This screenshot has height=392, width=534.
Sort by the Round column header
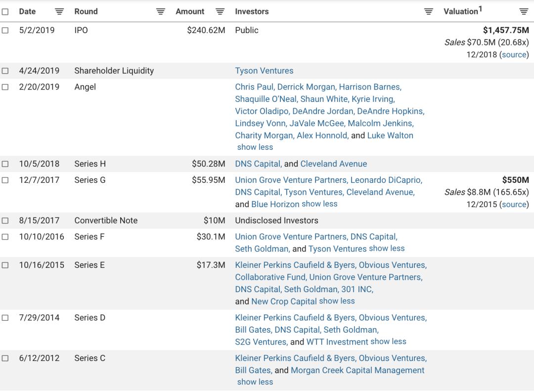86,11
